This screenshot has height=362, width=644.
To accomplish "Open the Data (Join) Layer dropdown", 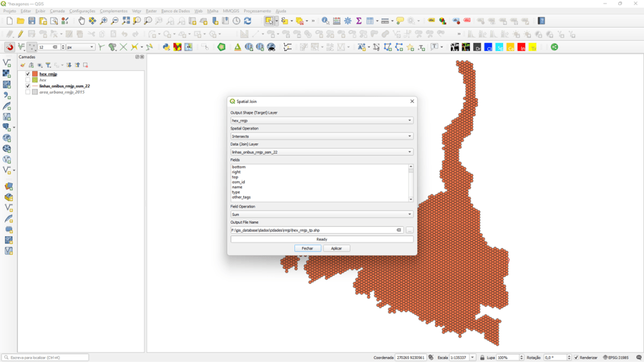I will point(321,152).
